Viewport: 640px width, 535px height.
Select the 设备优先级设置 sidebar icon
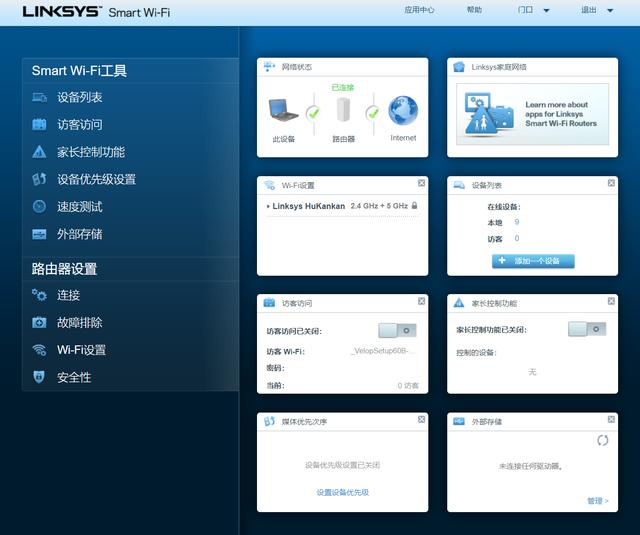[39, 180]
